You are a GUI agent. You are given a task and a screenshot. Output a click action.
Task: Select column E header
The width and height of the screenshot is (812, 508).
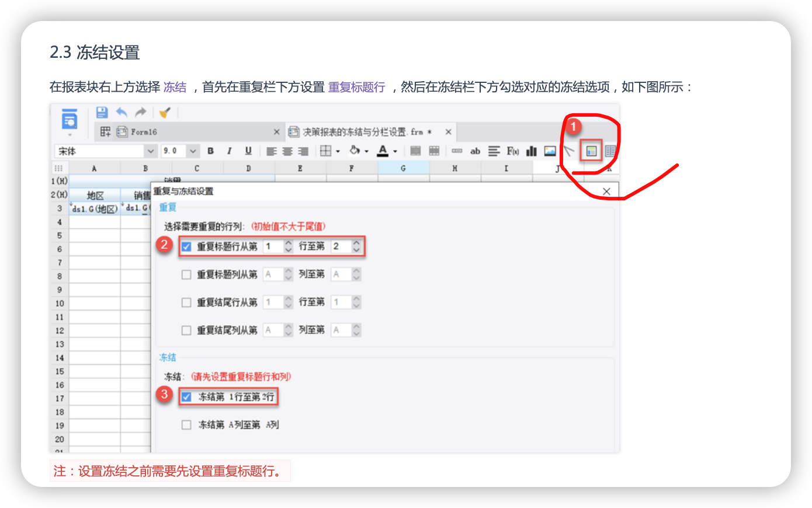[x=300, y=168]
